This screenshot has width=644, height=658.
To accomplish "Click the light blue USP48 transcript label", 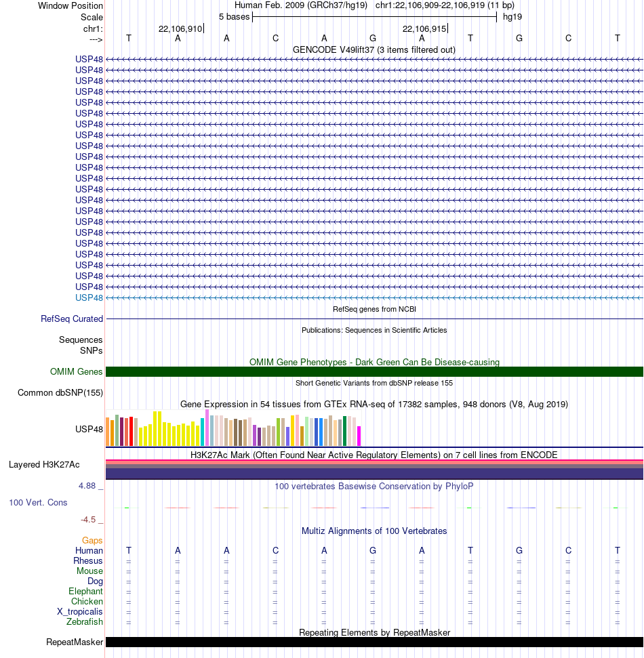I will 89,297.
